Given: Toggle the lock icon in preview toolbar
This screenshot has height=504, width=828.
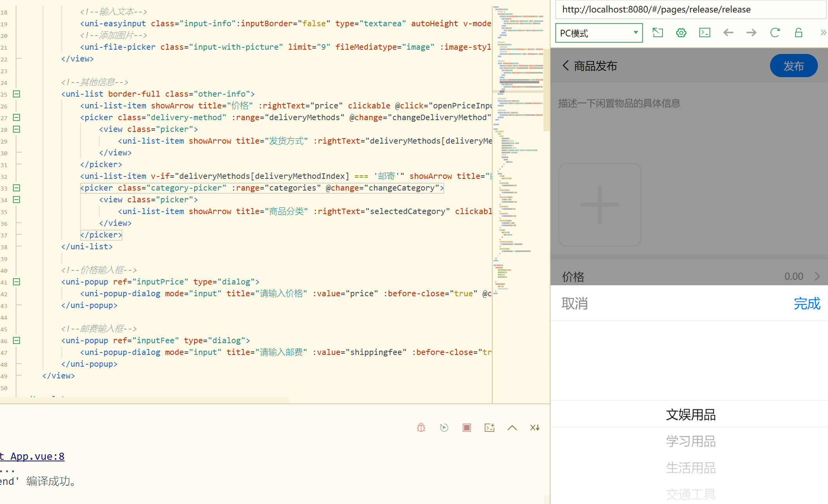Looking at the screenshot, I should (799, 33).
